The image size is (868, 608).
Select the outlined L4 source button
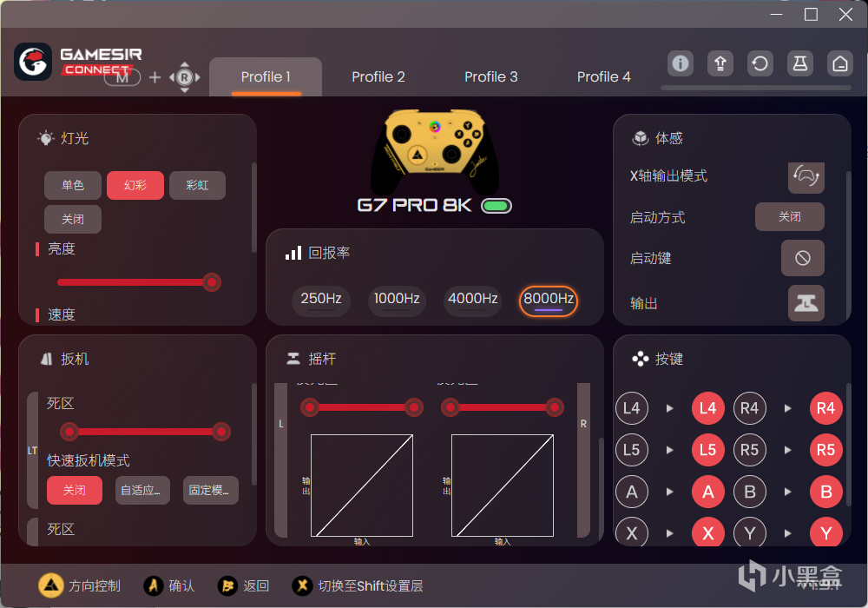tap(632, 408)
